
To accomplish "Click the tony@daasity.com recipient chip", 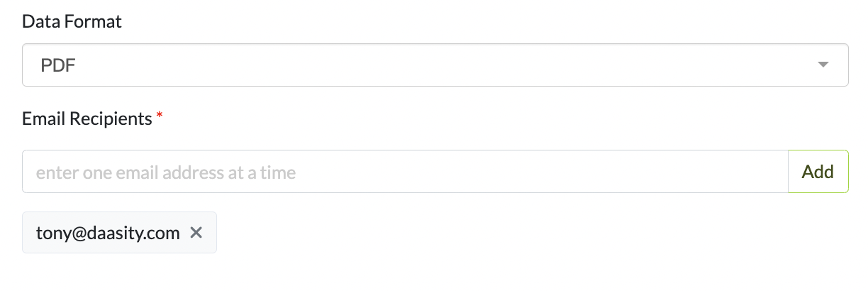I will click(x=108, y=233).
